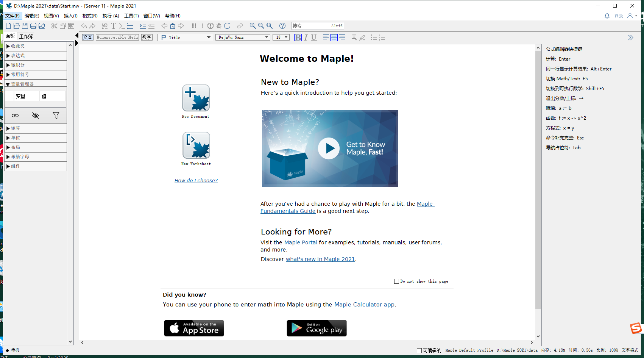644x358 pixels.
Task: Click the save file toolbar icon
Action: coord(25,26)
